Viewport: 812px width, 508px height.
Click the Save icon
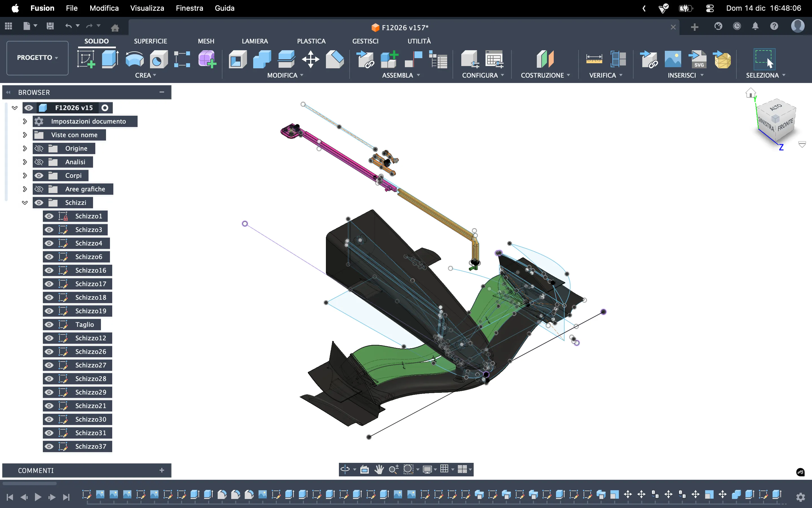[x=50, y=26]
